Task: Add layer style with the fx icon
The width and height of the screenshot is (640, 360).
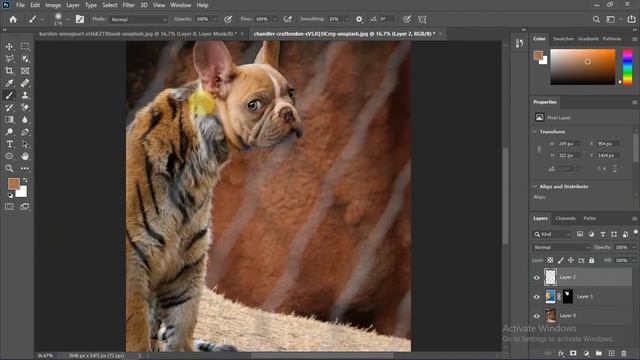Action: point(561,353)
